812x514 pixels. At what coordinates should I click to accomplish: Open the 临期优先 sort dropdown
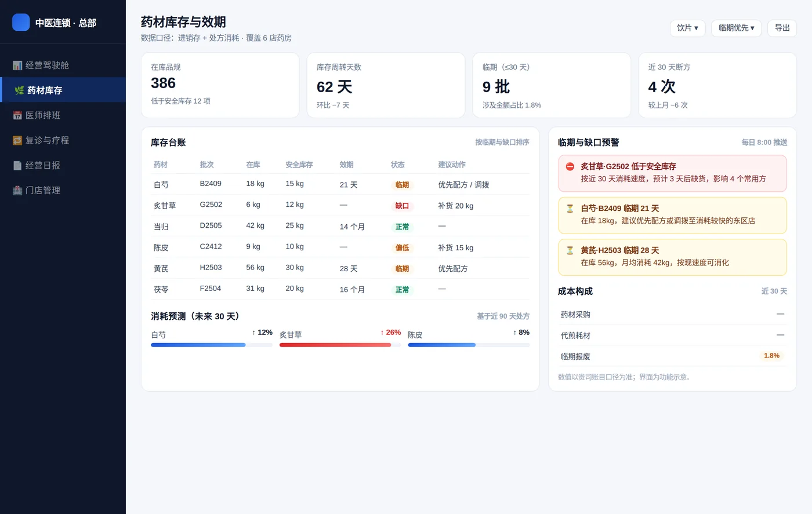[737, 28]
